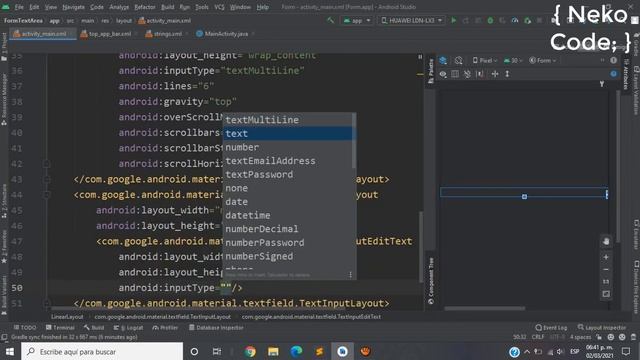
Task: Click the Show blueprint columns icon
Action: [x=455, y=74]
